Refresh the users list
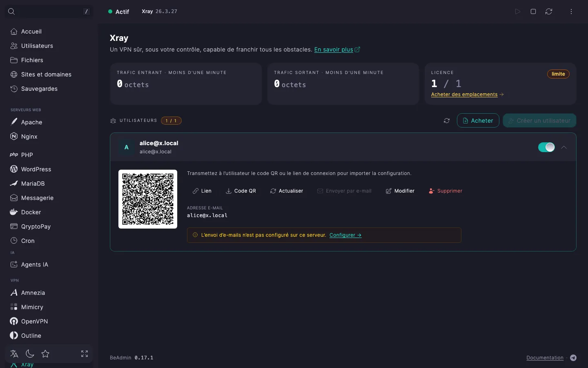This screenshot has height=368, width=588. click(x=447, y=121)
